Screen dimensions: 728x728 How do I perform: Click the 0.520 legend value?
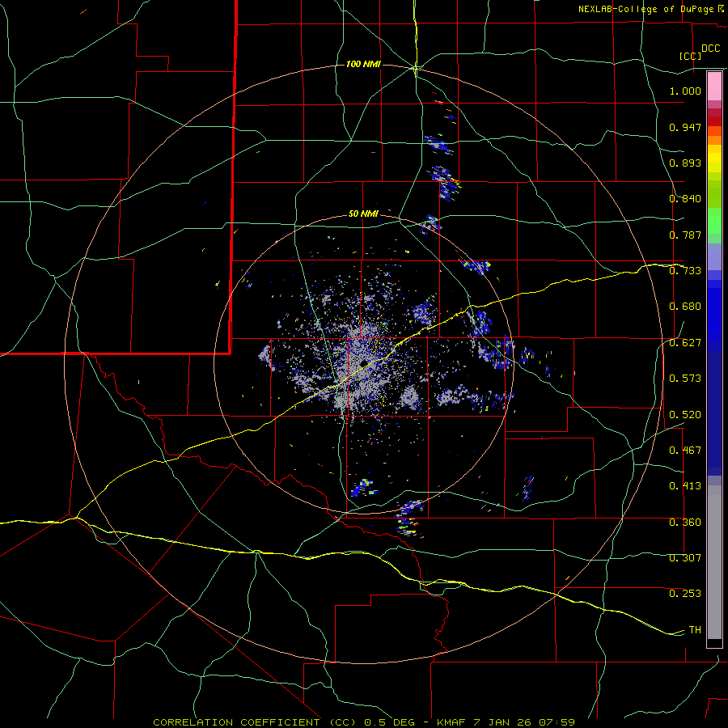685,415
